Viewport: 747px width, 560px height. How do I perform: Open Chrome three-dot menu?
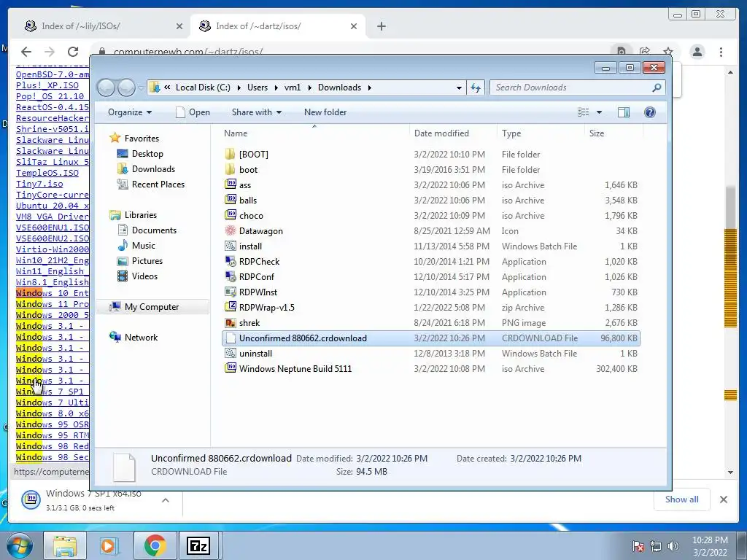coord(721,52)
